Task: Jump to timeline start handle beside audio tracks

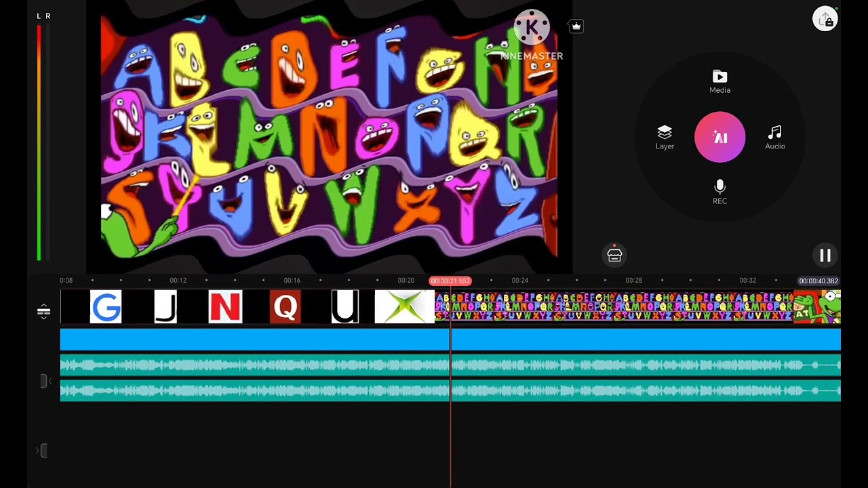Action: click(x=45, y=381)
